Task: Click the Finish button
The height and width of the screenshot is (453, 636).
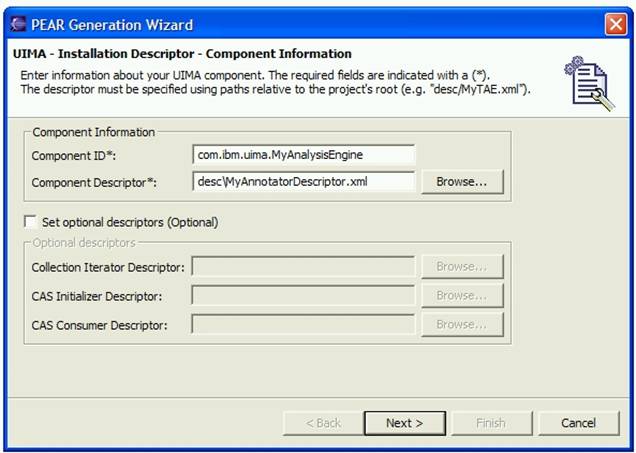Action: [x=490, y=423]
